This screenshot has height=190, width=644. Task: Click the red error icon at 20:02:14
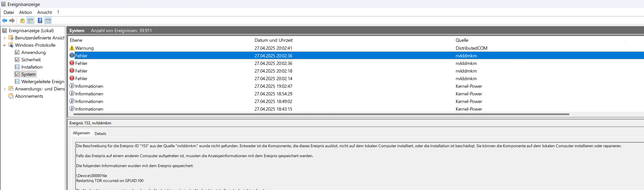[x=72, y=78]
